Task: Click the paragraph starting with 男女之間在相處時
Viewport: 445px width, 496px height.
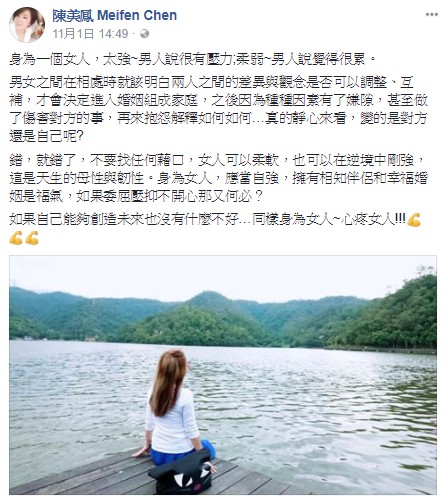Action: pyautogui.click(x=218, y=109)
